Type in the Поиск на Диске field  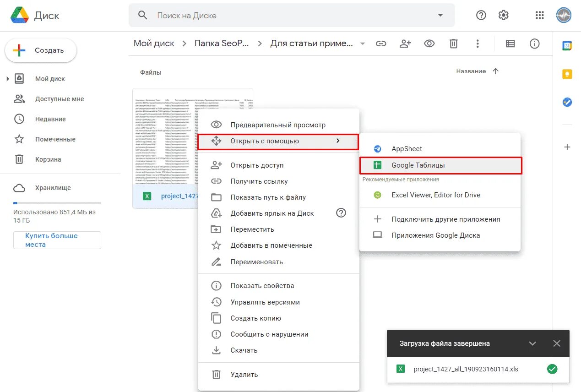pyautogui.click(x=292, y=15)
